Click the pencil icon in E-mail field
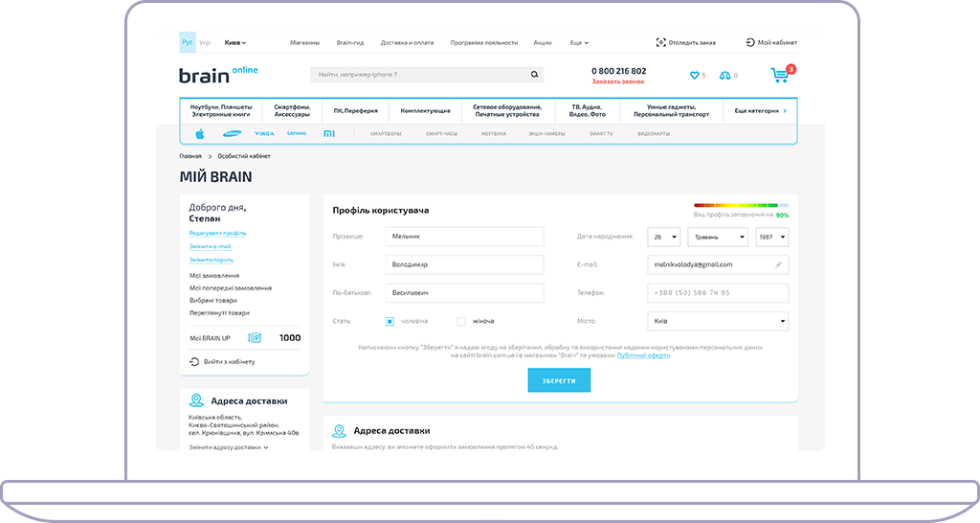Screen dimensions: 980x523 [x=778, y=264]
